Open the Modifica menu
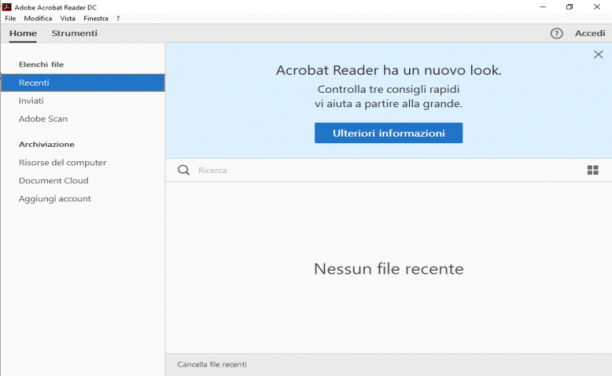 38,18
